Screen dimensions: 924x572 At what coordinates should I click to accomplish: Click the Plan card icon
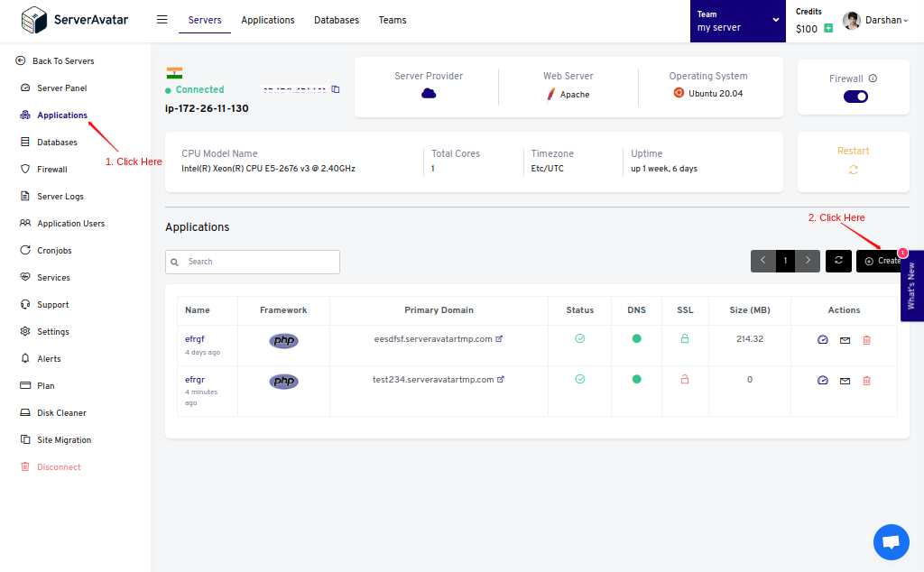(x=24, y=385)
